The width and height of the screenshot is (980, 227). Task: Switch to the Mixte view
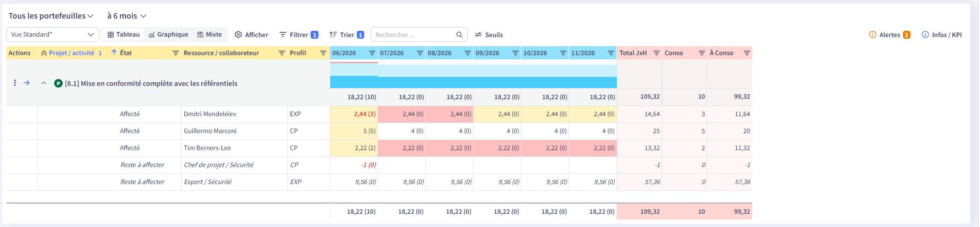(210, 34)
